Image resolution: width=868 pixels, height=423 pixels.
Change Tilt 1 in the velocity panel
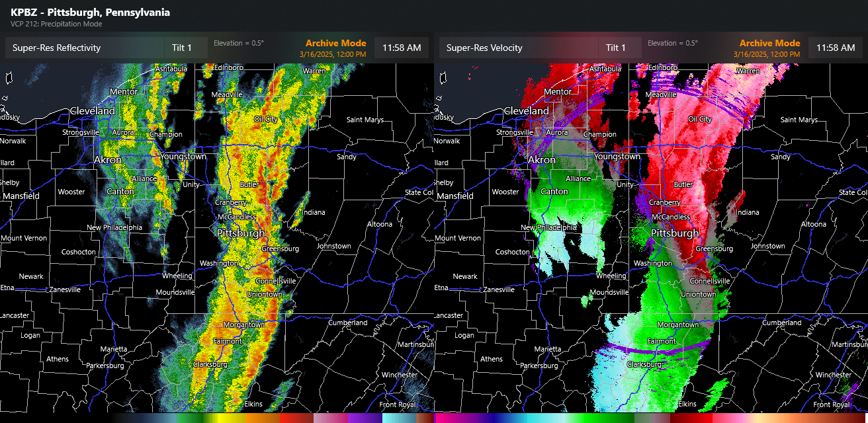pos(616,48)
